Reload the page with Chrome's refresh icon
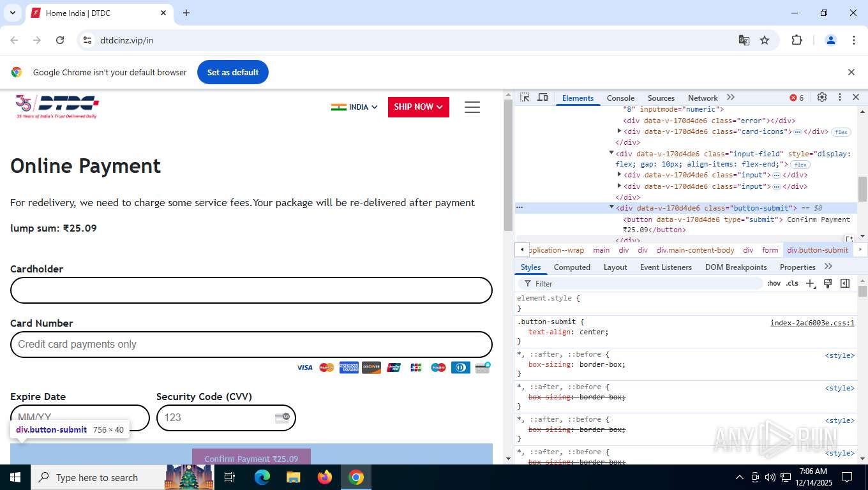Screen dimensions: 868x490 pyautogui.click(x=60, y=40)
